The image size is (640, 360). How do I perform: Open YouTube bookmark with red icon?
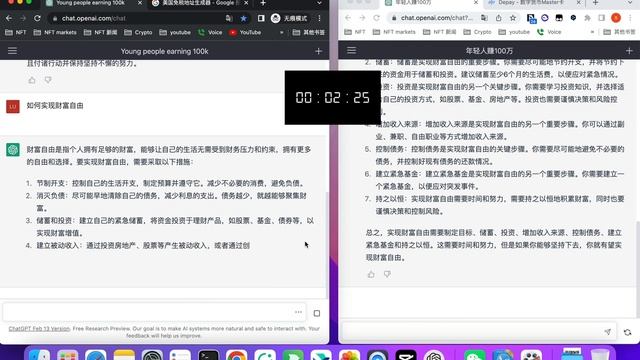[245, 32]
